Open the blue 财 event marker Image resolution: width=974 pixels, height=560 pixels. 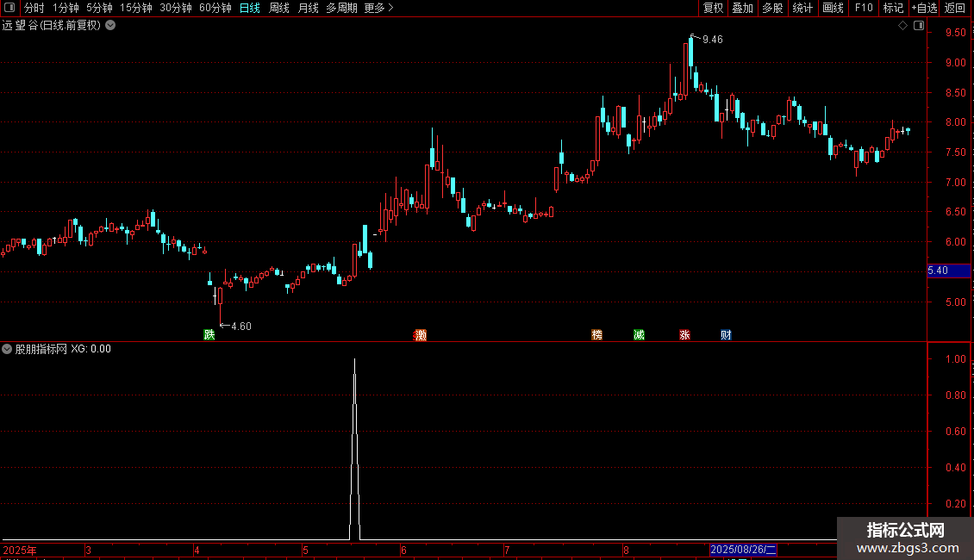tap(726, 334)
